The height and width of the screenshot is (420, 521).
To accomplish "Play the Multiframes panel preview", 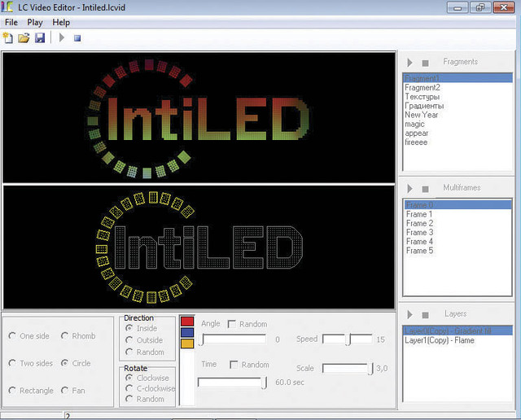I will point(409,188).
